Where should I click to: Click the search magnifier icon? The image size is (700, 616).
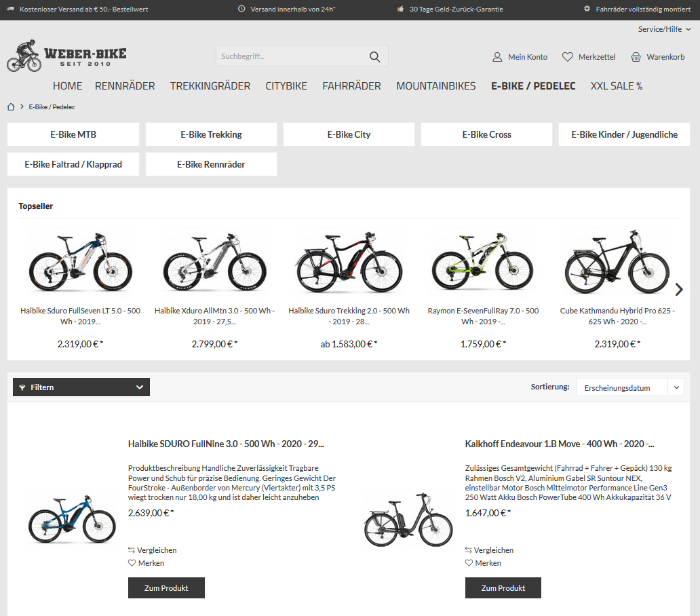(374, 57)
